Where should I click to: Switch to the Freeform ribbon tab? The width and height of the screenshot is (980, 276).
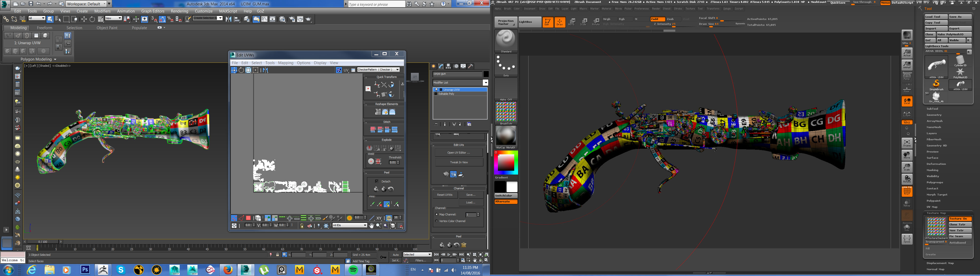[x=44, y=28]
